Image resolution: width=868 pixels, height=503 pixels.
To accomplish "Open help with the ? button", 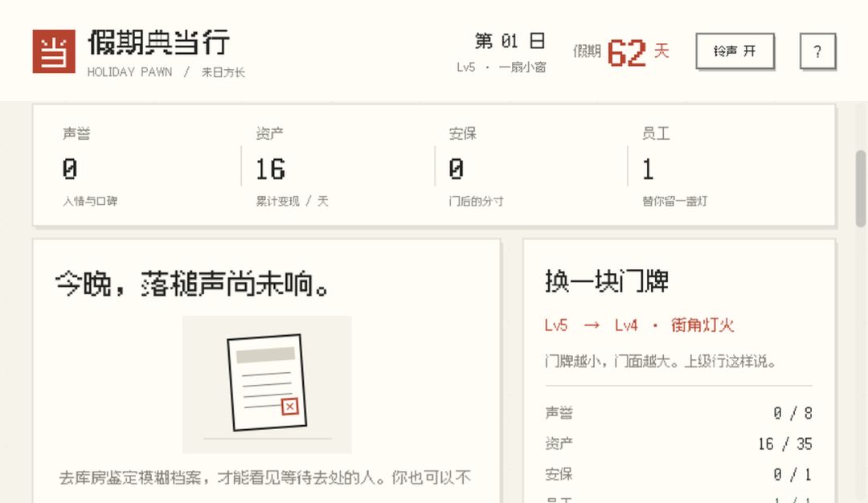I will (x=817, y=51).
